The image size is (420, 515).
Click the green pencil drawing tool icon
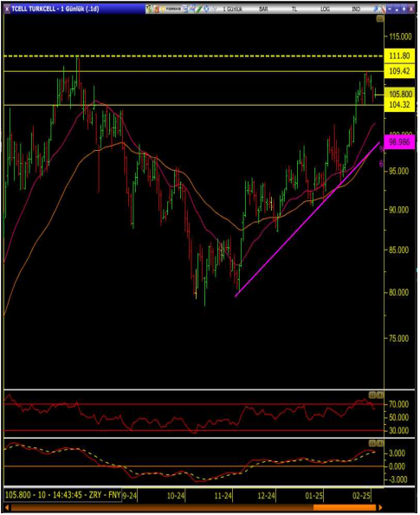coord(199,9)
